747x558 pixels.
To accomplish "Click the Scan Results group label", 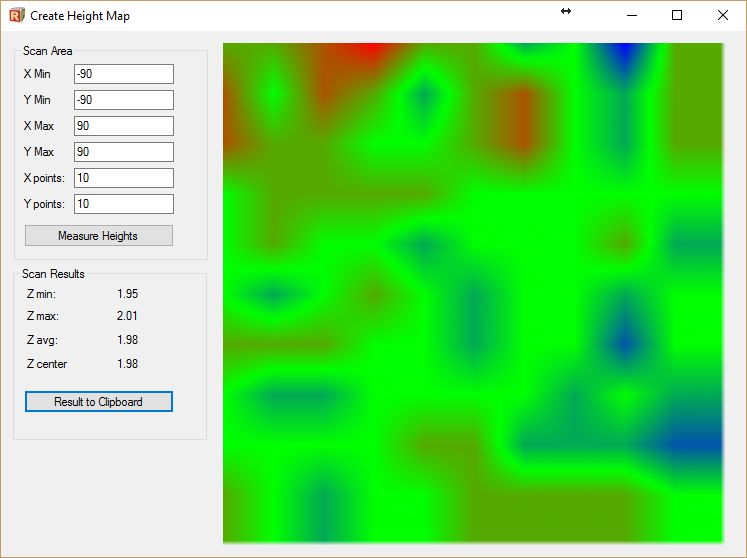I will (x=53, y=274).
